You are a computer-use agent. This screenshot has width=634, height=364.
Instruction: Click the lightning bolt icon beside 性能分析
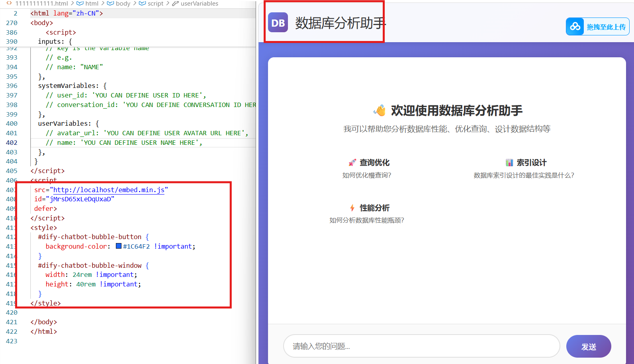coord(352,208)
